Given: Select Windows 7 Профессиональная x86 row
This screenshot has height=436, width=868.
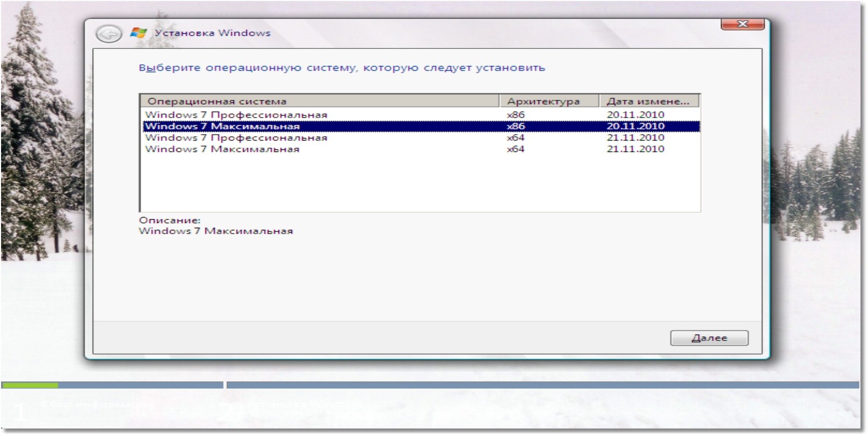Looking at the screenshot, I should [x=421, y=114].
